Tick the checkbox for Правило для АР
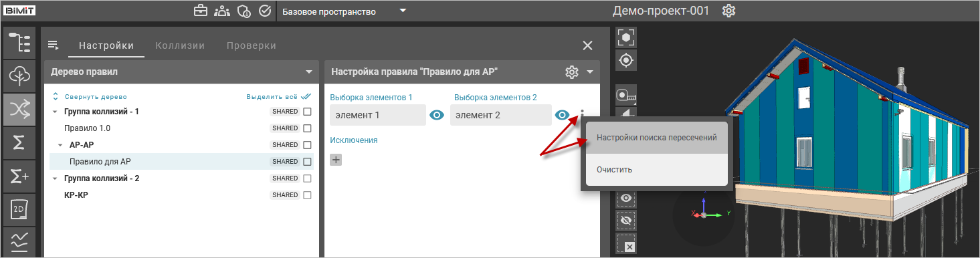Viewport: 980px width, 258px height. (308, 162)
